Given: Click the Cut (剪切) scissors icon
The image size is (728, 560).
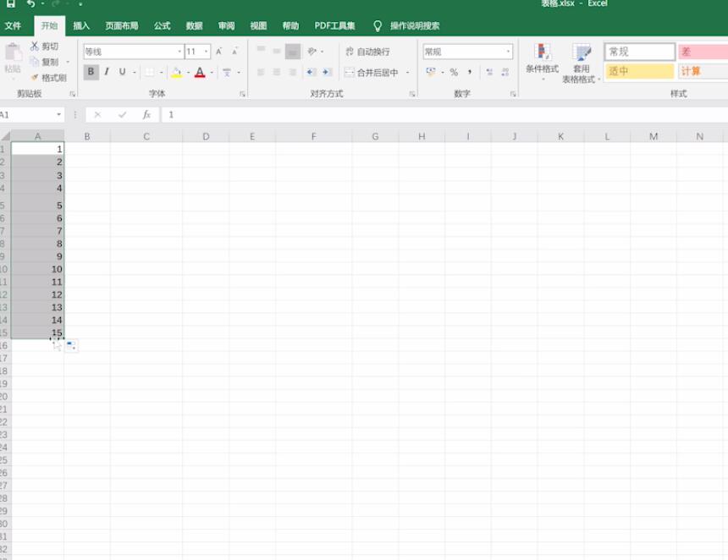Looking at the screenshot, I should [35, 46].
